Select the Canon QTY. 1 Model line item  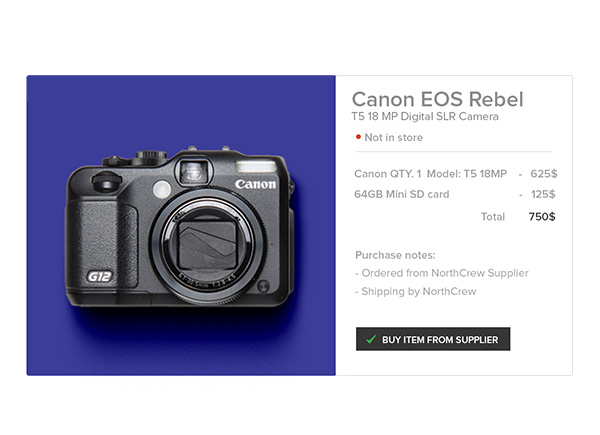click(432, 173)
